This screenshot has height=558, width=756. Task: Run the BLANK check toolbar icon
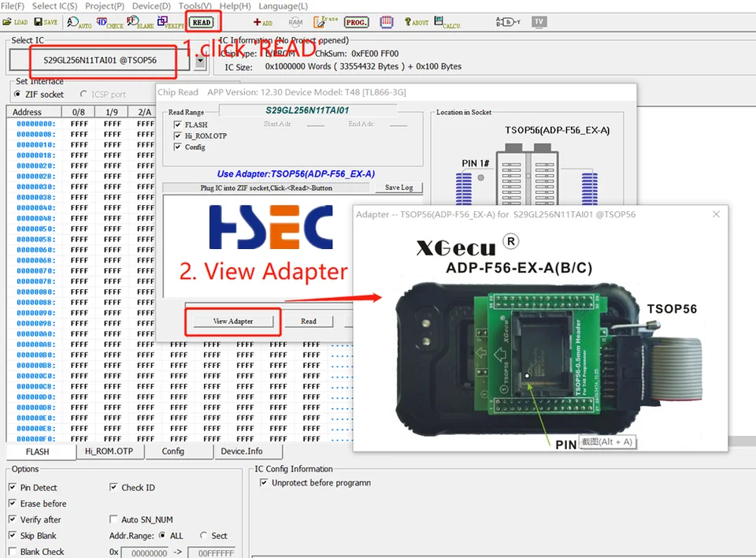pyautogui.click(x=140, y=23)
